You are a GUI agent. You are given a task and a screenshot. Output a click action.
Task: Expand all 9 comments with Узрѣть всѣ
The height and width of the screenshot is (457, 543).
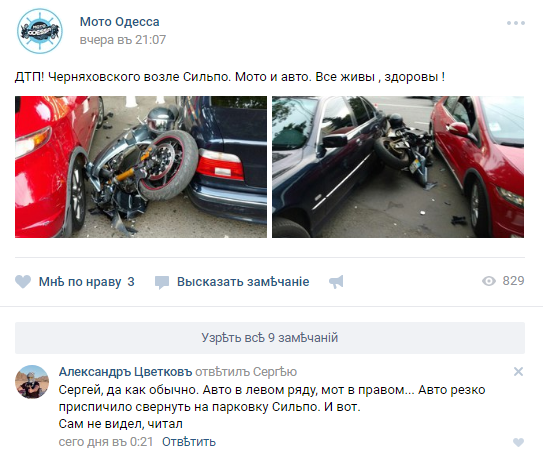tap(270, 338)
